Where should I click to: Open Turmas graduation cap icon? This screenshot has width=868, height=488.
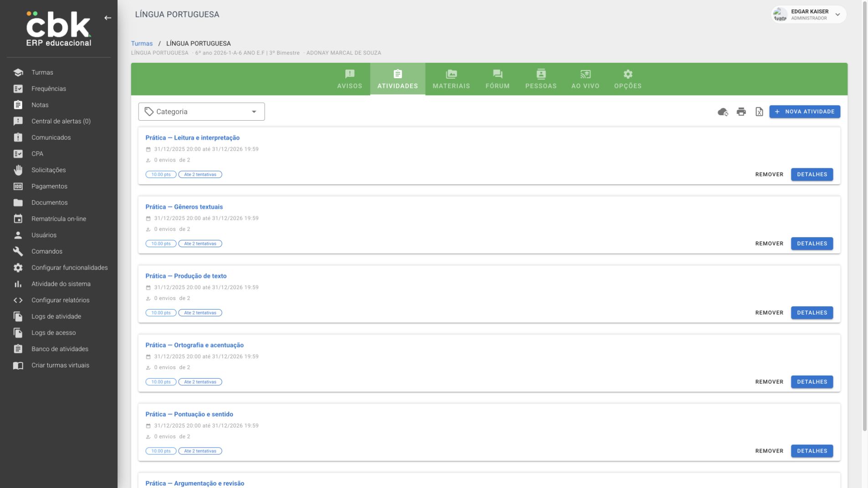tap(18, 72)
